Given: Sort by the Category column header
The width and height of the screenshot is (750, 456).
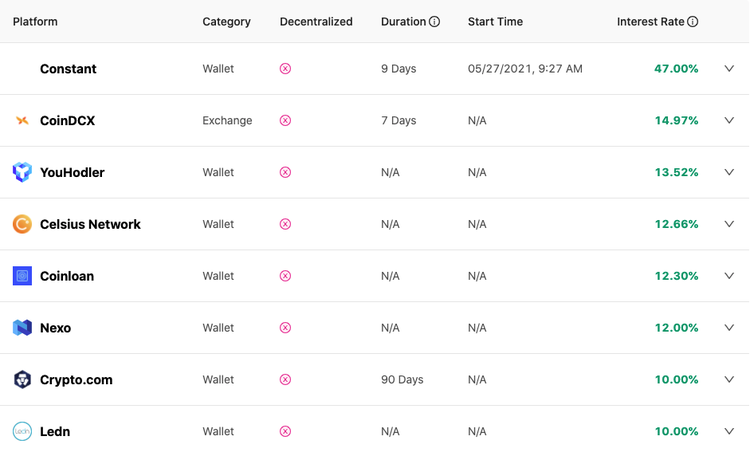Looking at the screenshot, I should click(x=226, y=22).
